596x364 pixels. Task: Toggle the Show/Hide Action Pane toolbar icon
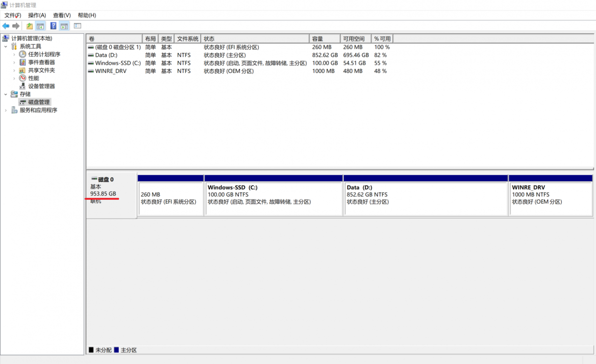pyautogui.click(x=64, y=26)
